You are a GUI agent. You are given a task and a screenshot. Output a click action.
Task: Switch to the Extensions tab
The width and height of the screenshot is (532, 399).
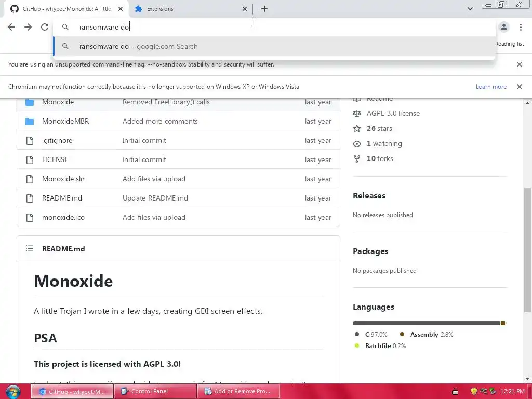pos(190,9)
